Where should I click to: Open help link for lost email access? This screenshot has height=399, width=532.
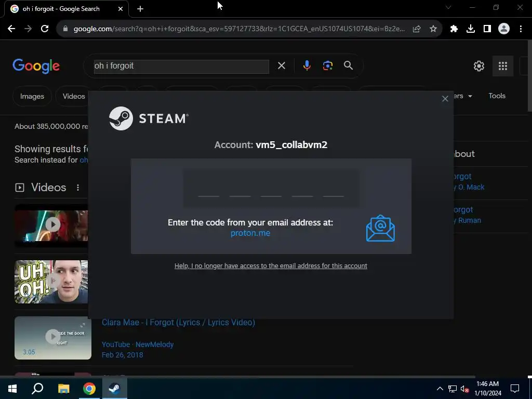271,265
